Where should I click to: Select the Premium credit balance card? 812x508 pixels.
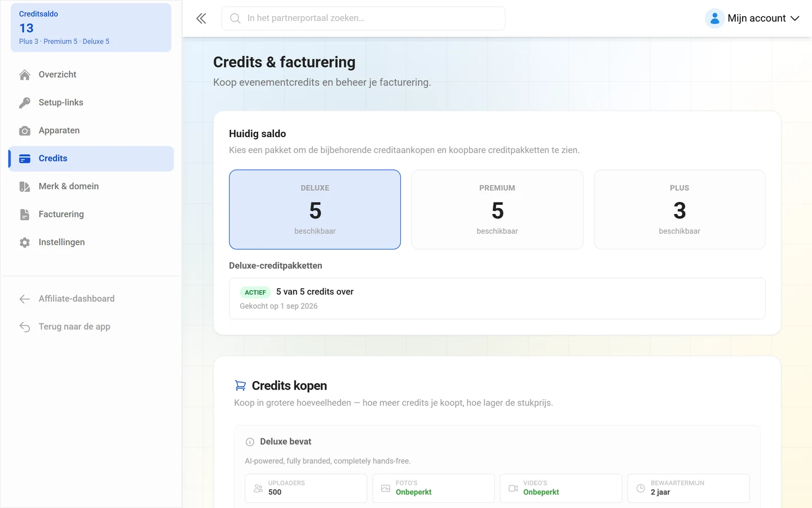(497, 209)
